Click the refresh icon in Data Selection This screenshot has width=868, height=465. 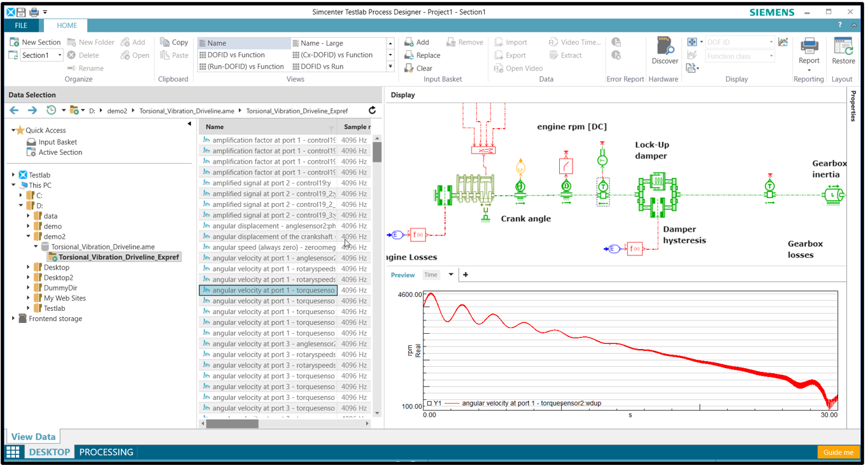(x=373, y=110)
